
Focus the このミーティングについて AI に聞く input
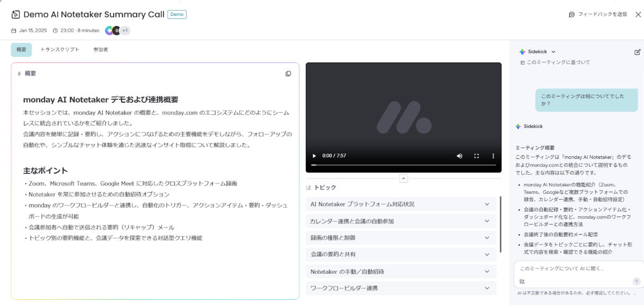572,269
